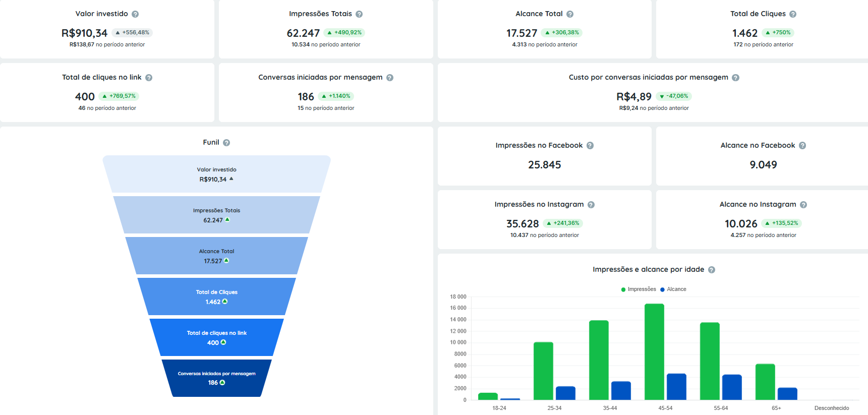Click the "Desconhecido" age axis label
The height and width of the screenshot is (415, 868).
tap(832, 408)
